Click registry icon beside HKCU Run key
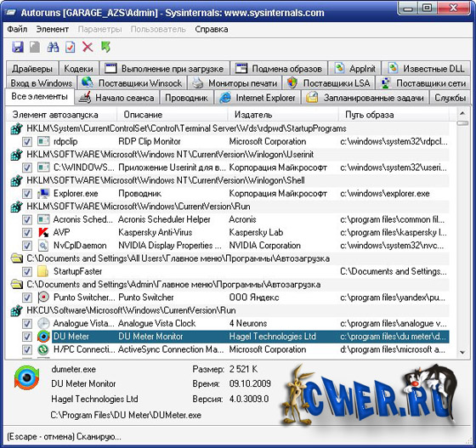 point(17,310)
